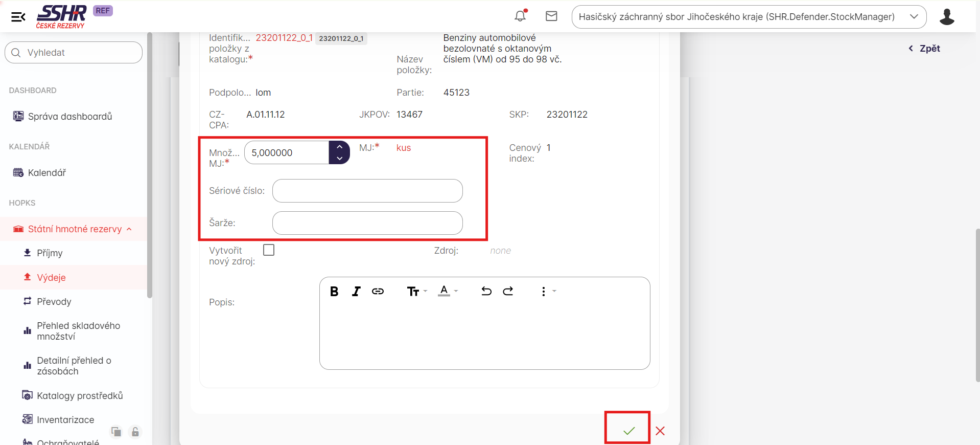The image size is (980, 445).
Task: Toggle the sidebar lock icon
Action: (x=135, y=432)
